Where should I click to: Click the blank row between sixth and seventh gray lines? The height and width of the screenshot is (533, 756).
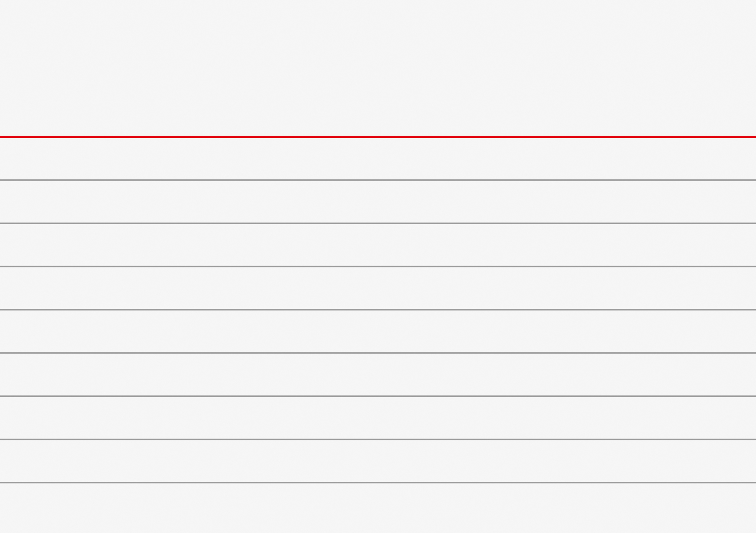(378, 417)
